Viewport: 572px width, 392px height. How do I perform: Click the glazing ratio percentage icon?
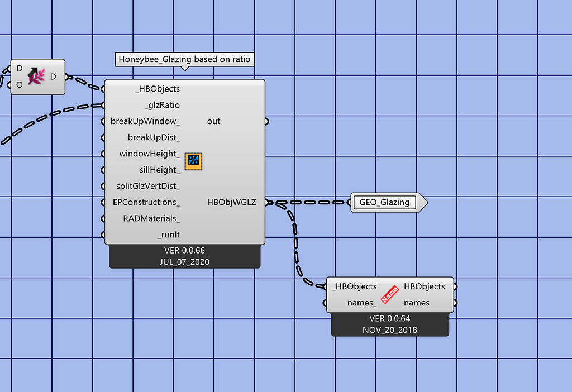click(x=193, y=161)
